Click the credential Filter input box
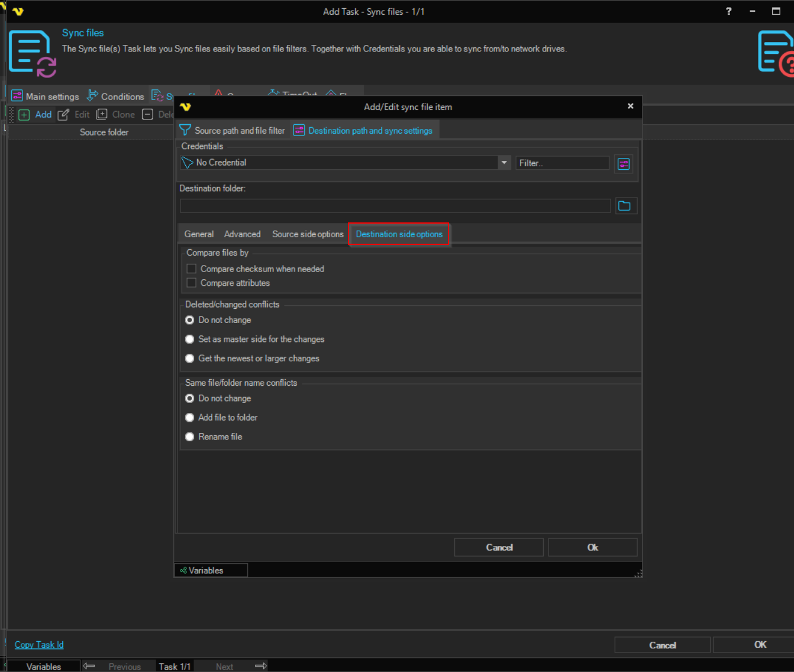Image resolution: width=794 pixels, height=672 pixels. coord(561,163)
